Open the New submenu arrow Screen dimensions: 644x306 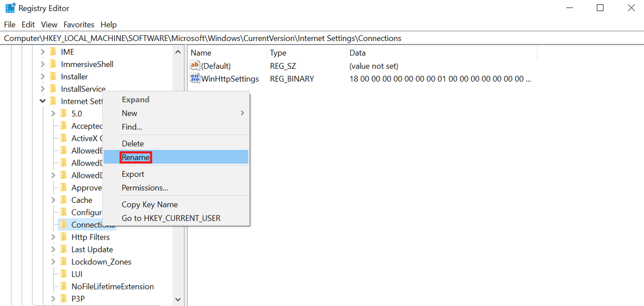point(242,113)
